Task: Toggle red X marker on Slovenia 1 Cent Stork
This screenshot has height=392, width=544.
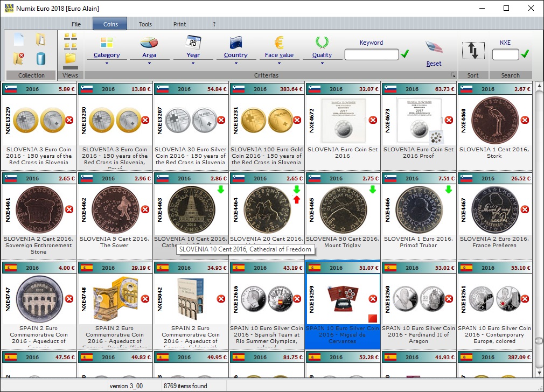Action: [525, 120]
